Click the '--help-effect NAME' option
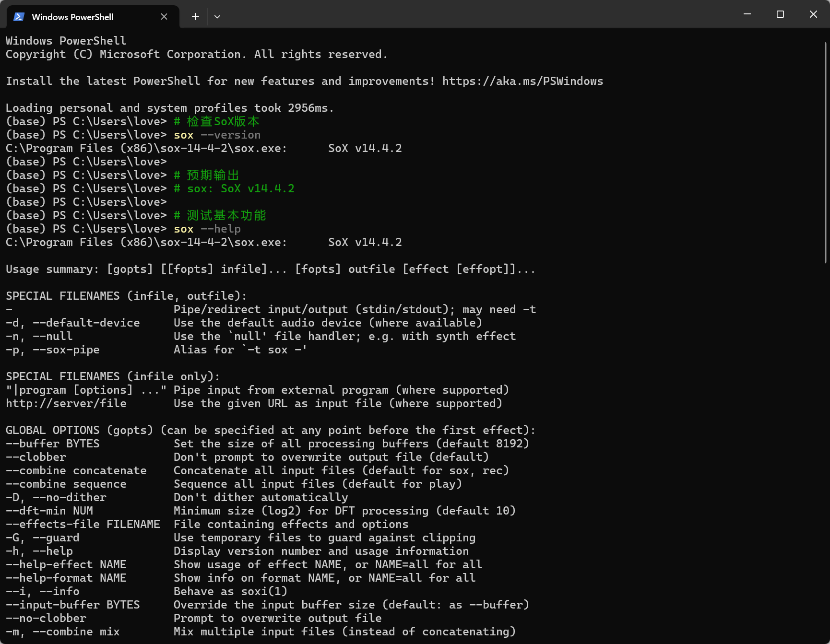The width and height of the screenshot is (830, 644). coord(66,564)
